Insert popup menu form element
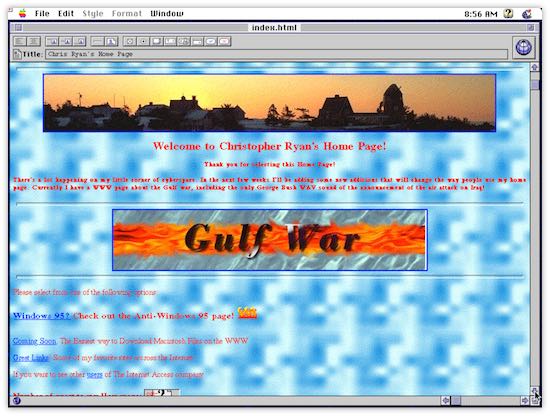550x416 pixels. click(x=197, y=41)
